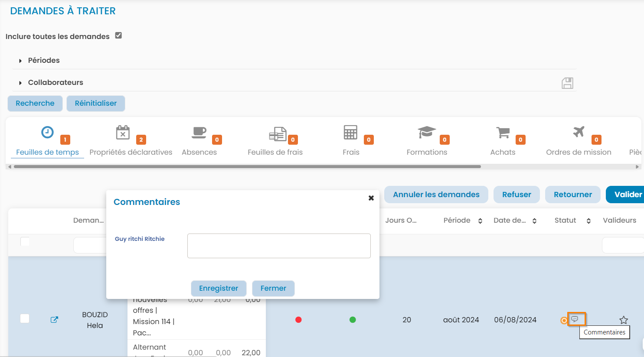The height and width of the screenshot is (357, 644).
Task: Click the save filter floppy disk icon
Action: [567, 83]
